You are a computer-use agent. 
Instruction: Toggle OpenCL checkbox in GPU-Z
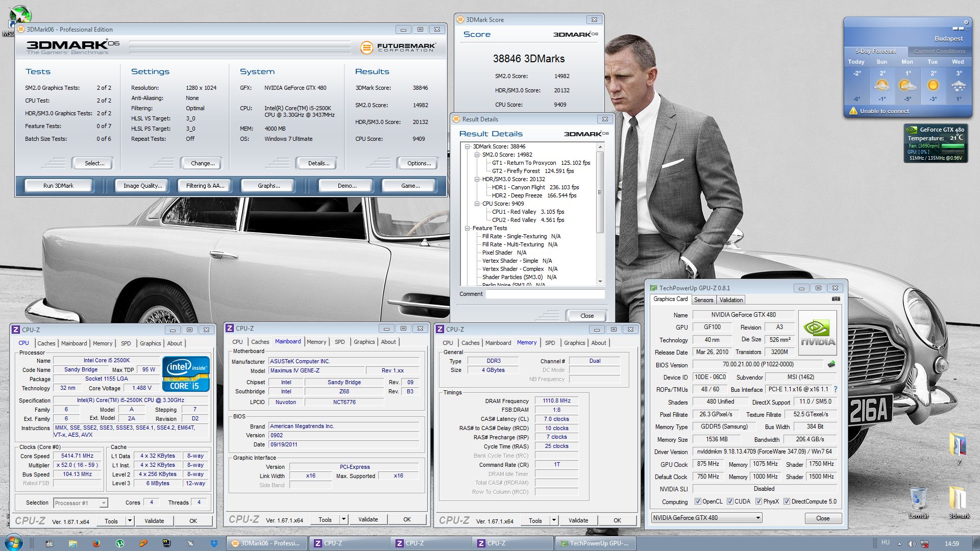click(x=698, y=502)
